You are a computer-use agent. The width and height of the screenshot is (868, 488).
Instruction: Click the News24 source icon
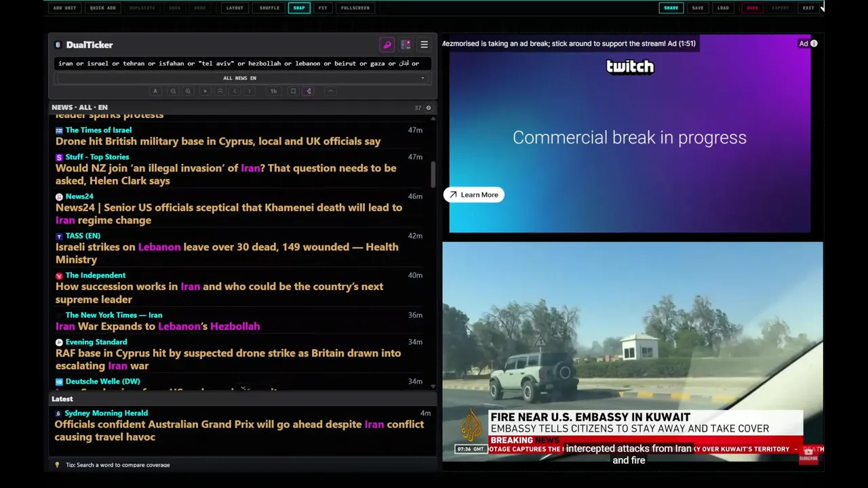tap(59, 197)
